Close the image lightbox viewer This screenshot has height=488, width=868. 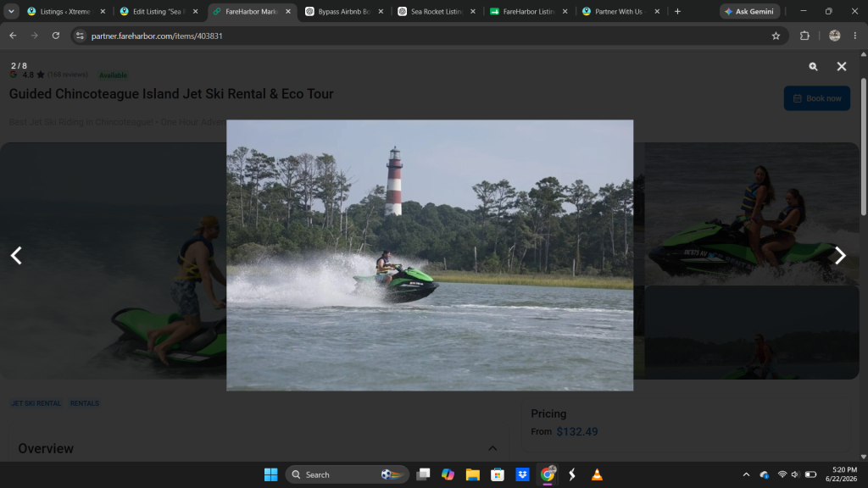coord(842,66)
